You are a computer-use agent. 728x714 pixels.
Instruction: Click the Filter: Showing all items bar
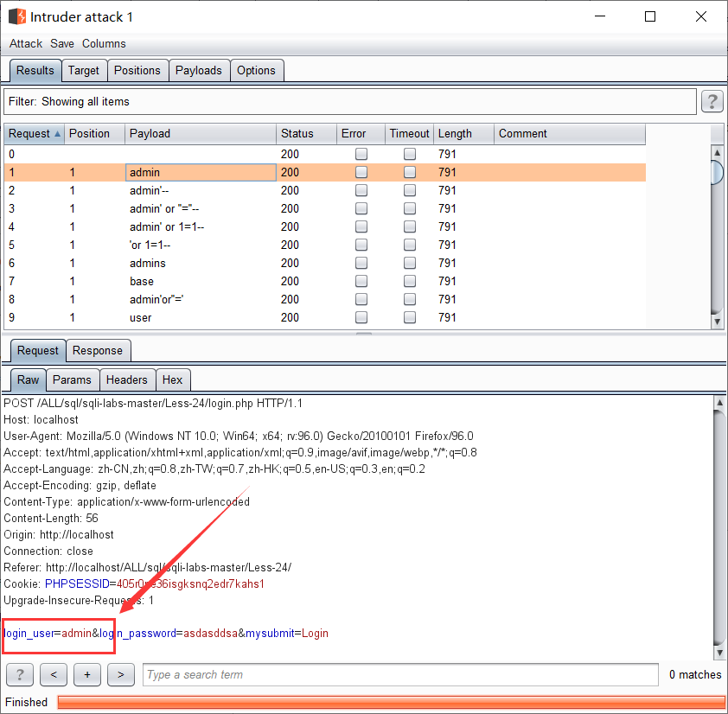pyautogui.click(x=350, y=102)
